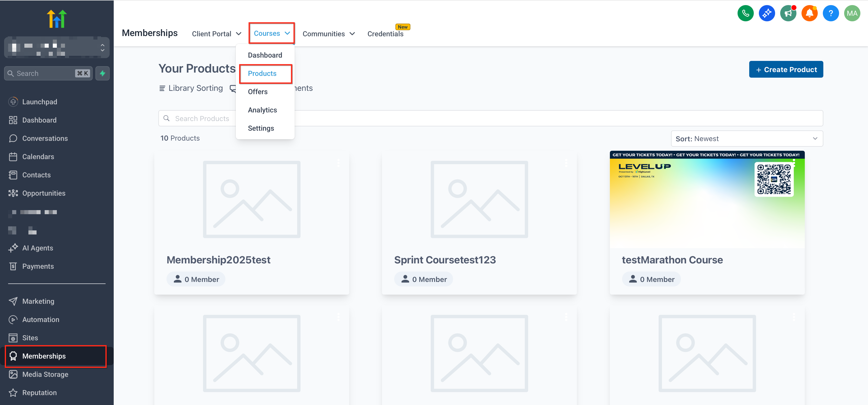868x405 pixels.
Task: Select Analytics from the Courses menu
Action: point(262,110)
